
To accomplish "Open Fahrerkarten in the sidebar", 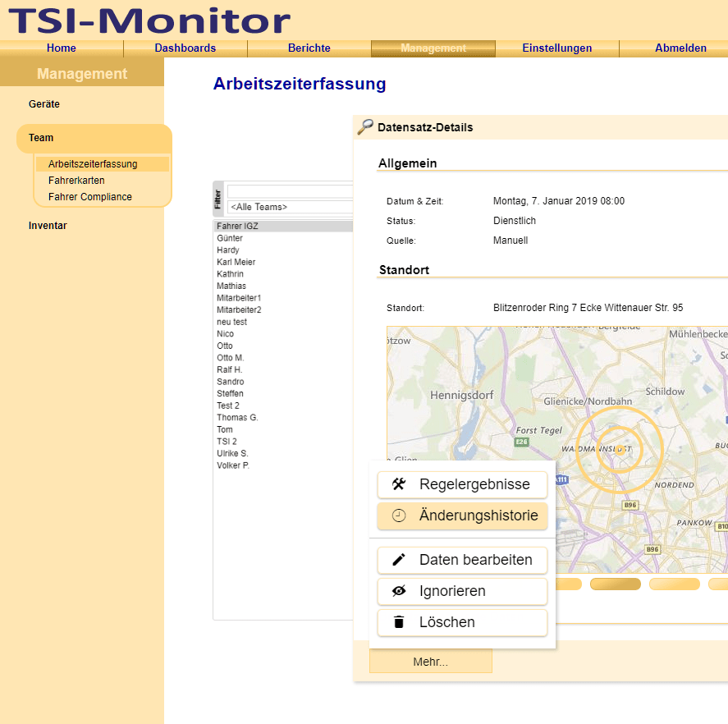I will [x=76, y=181].
